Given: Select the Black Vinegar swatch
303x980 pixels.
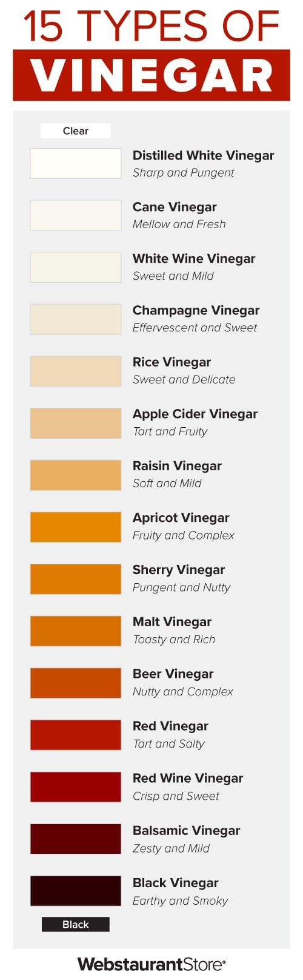Looking at the screenshot, I should (76, 891).
